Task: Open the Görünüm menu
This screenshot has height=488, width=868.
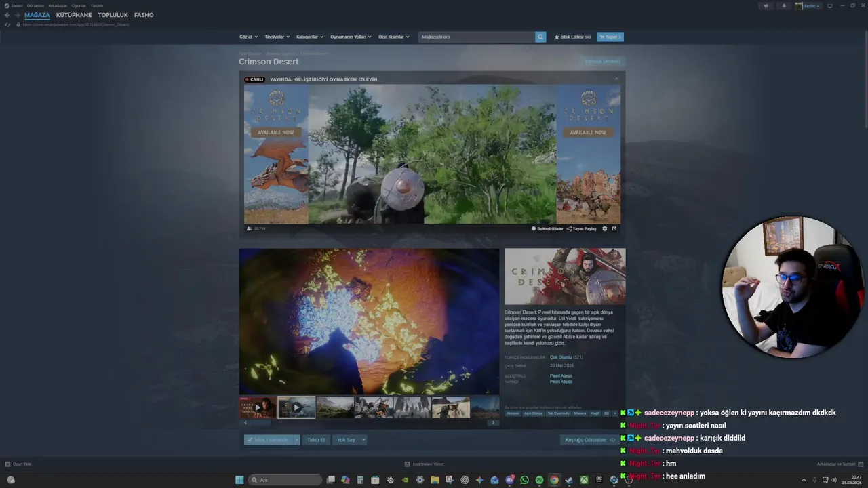Action: pos(35,5)
